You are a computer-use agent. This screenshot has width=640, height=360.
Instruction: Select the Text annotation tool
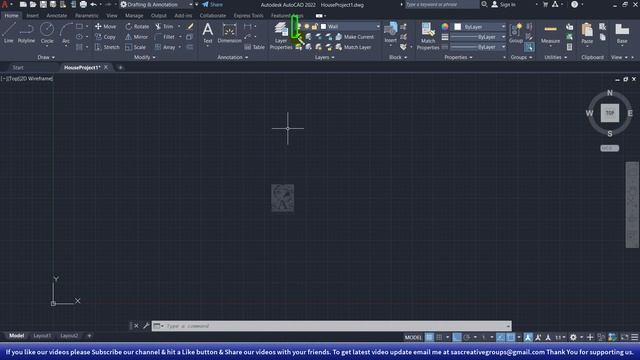[208, 33]
